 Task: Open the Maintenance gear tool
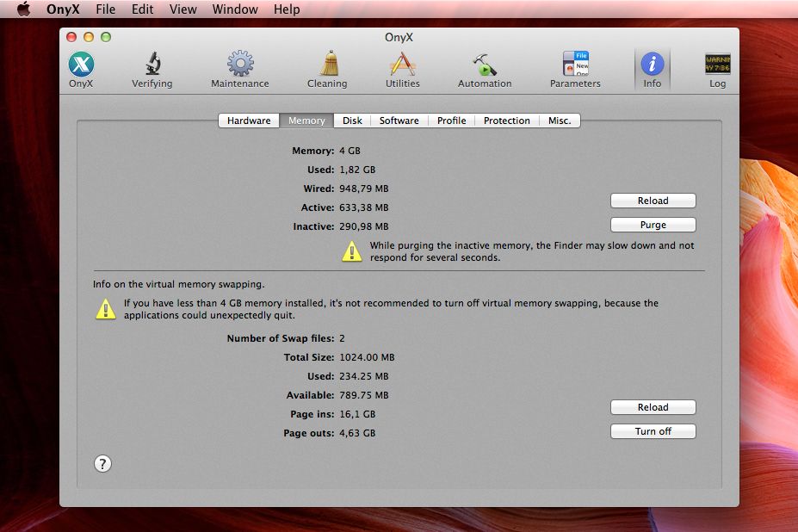tap(239, 70)
